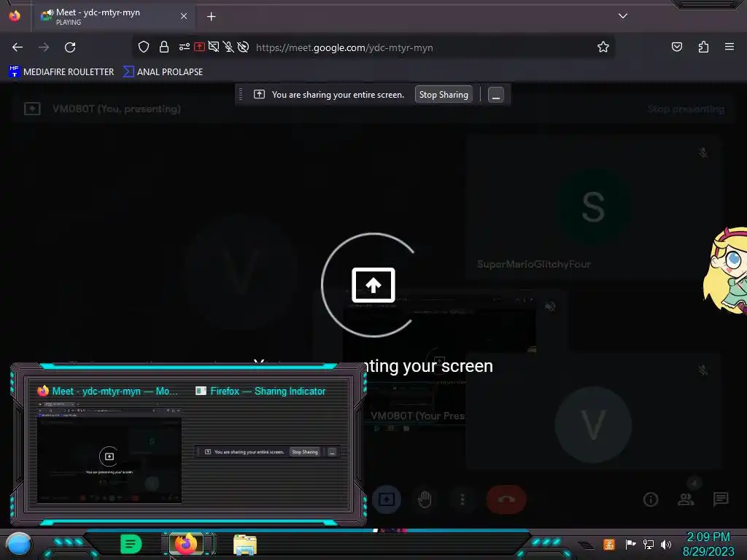Viewport: 747px width, 560px height.
Task: Select the Firefox Sharing Indicator window preview
Action: (x=267, y=451)
